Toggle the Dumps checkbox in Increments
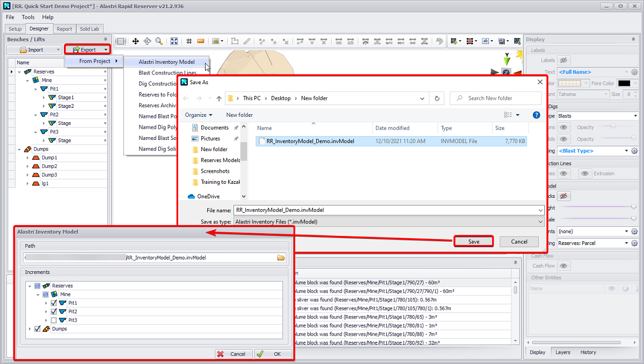Screen dimensions: 644x364 tap(37, 329)
